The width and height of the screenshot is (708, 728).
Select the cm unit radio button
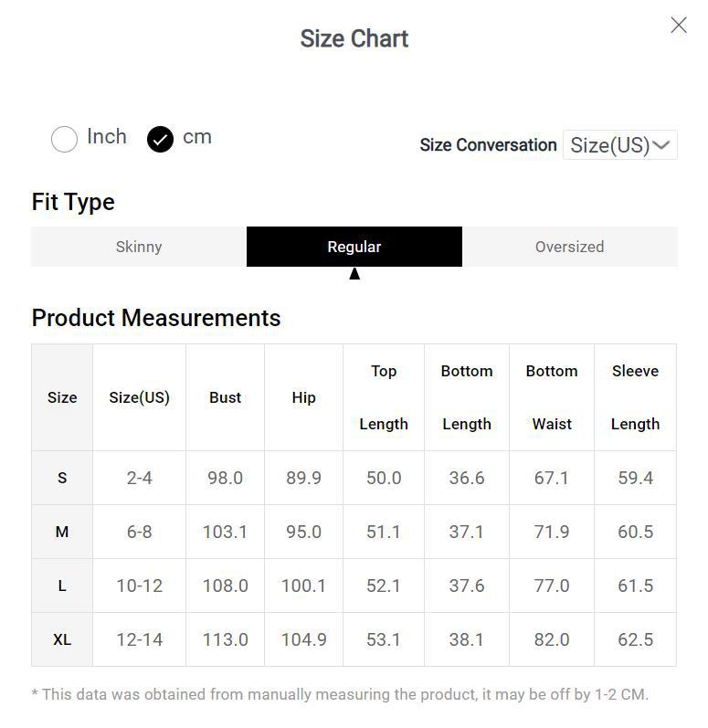tap(160, 139)
